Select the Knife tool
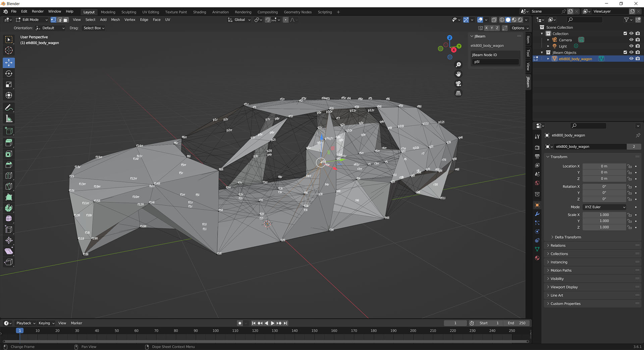644x350 pixels. click(x=9, y=186)
